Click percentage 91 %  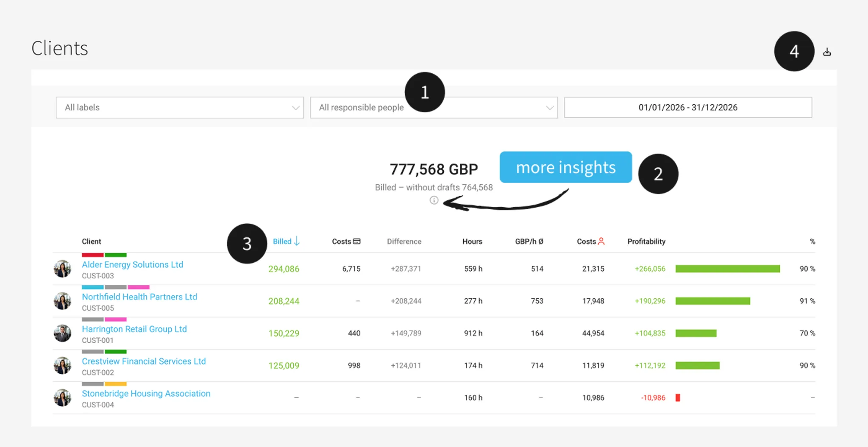[x=807, y=301]
